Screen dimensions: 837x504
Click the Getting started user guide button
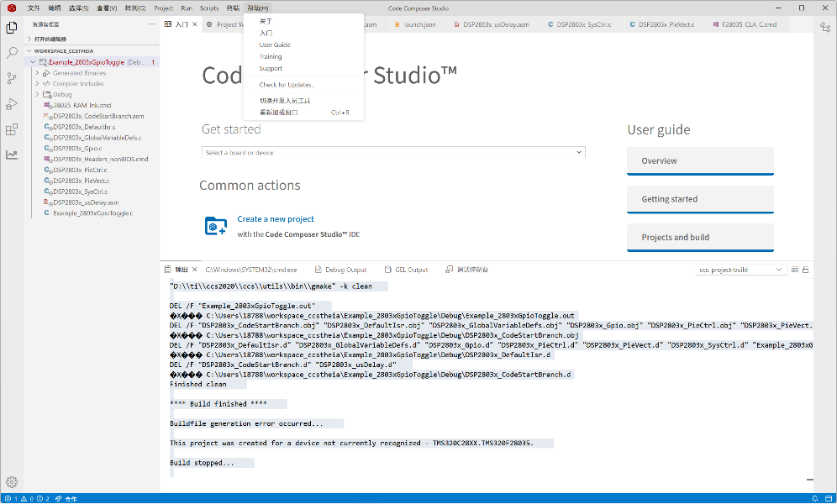click(x=700, y=199)
